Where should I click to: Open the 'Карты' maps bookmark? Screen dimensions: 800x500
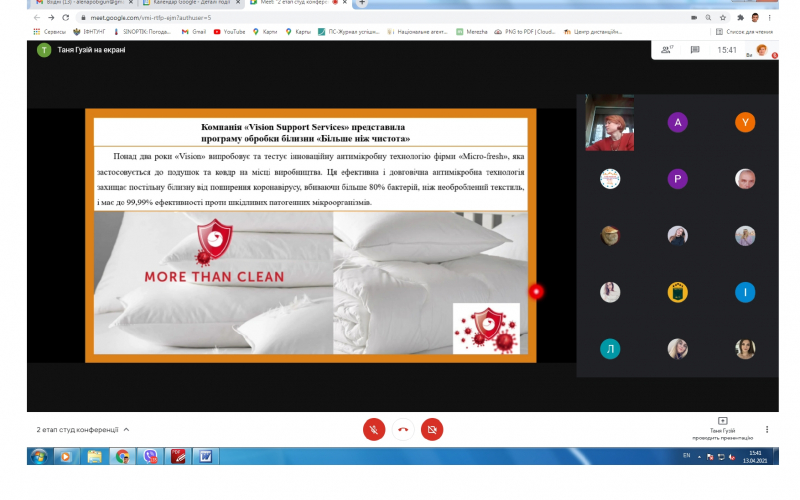pyautogui.click(x=298, y=32)
